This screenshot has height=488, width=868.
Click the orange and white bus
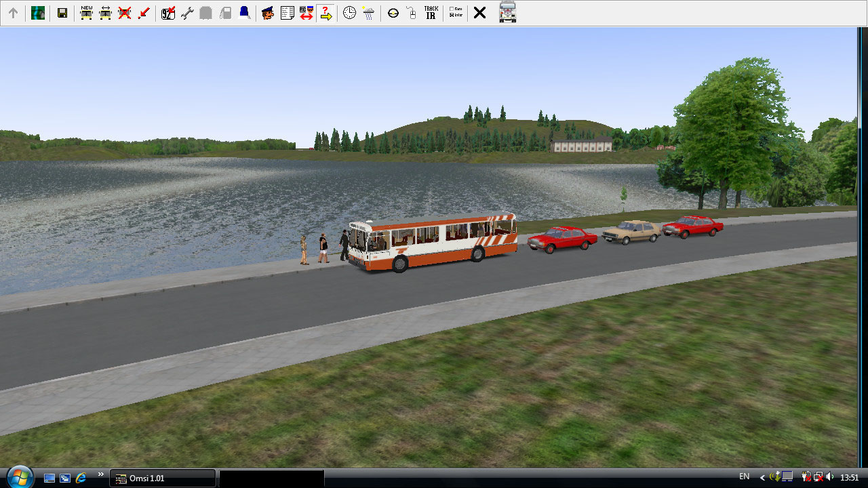pos(433,242)
